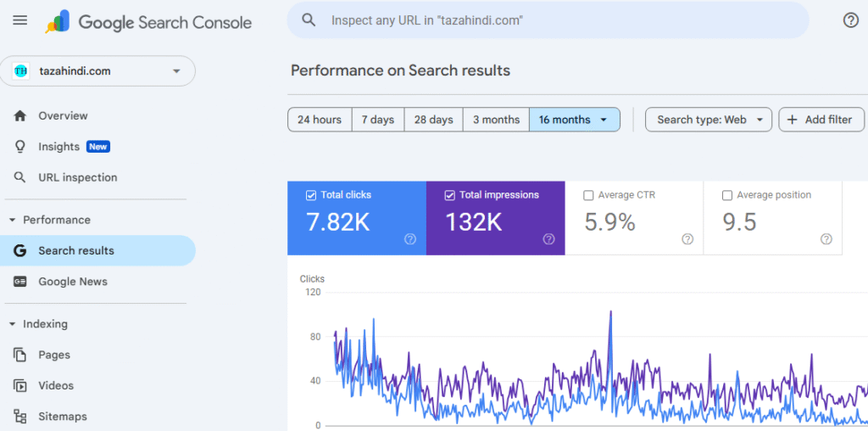This screenshot has width=868, height=431.
Task: Enable the Average CTR checkbox
Action: click(588, 195)
